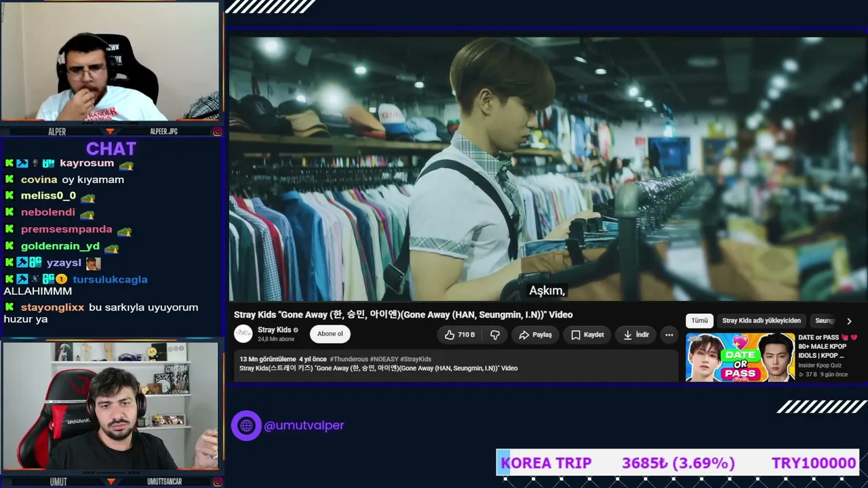Click the UMUT webcam feed
The width and height of the screenshot is (868, 488).
[110, 406]
